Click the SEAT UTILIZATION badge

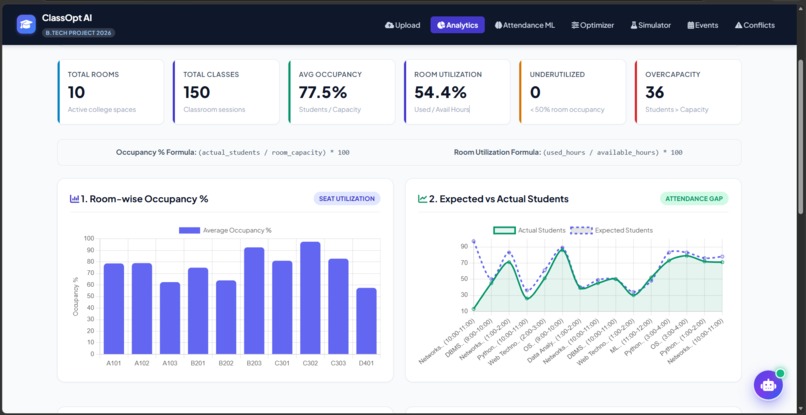pos(347,199)
